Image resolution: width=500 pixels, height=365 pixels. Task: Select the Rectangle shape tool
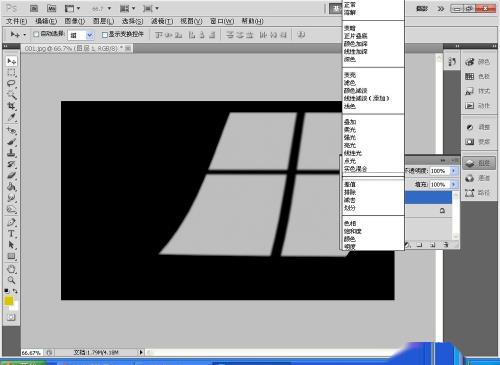11,256
